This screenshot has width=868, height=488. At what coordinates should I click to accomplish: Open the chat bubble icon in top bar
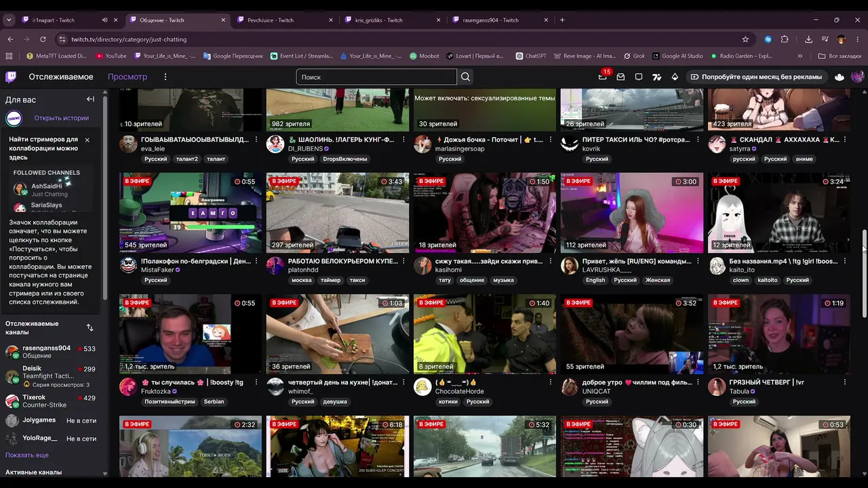[x=639, y=77]
